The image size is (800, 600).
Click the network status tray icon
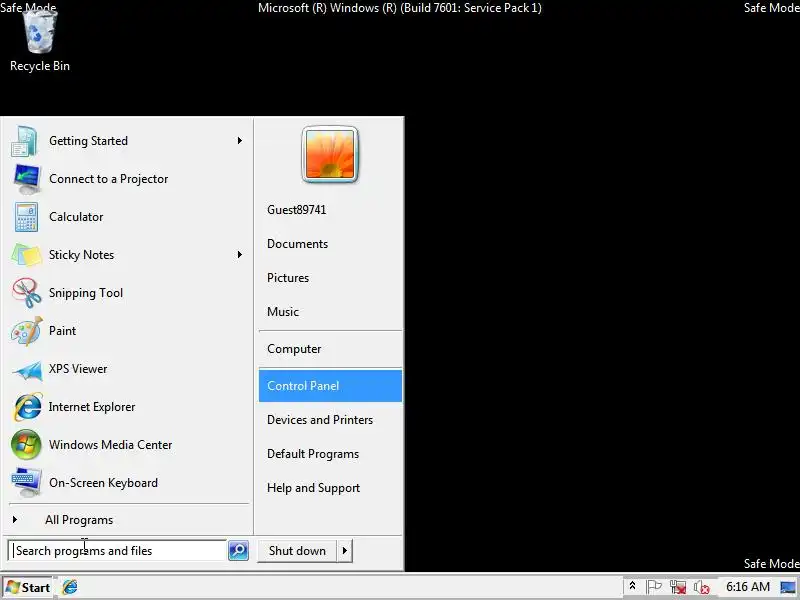[x=678, y=588]
